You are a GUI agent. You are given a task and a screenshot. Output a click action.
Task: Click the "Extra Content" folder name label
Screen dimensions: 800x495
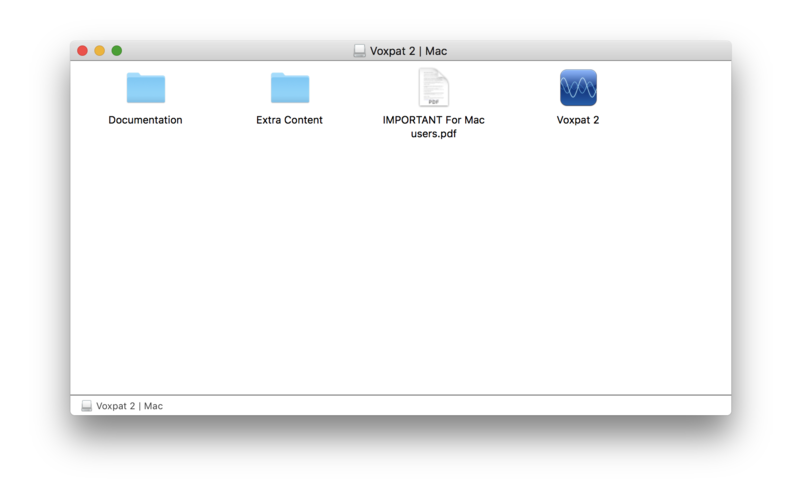pyautogui.click(x=289, y=120)
